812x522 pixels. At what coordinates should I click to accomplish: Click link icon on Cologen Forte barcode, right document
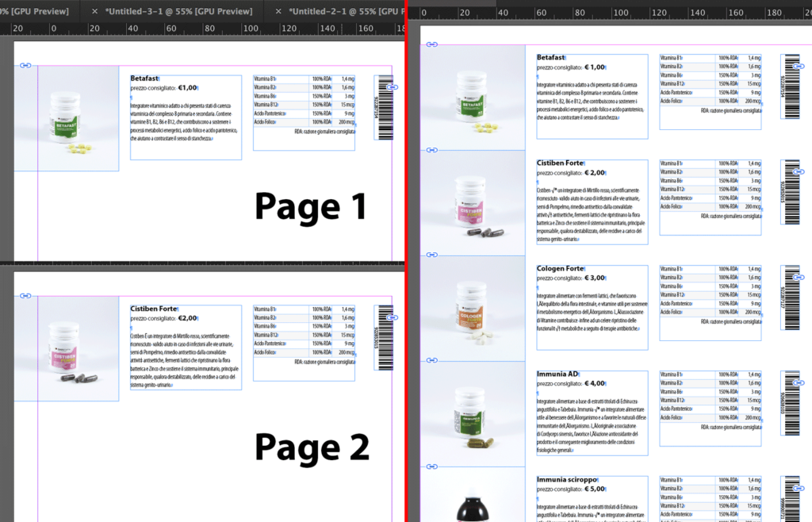[x=799, y=277]
